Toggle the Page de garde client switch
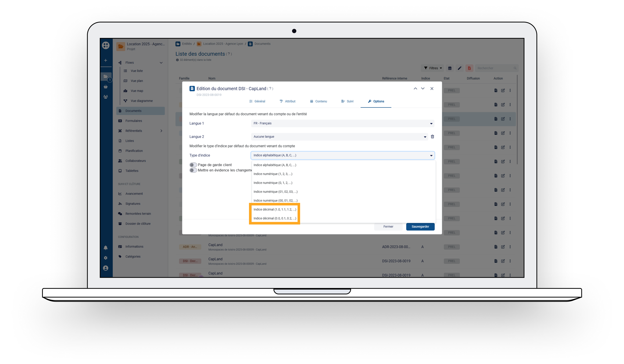The image size is (624, 364). [x=193, y=165]
